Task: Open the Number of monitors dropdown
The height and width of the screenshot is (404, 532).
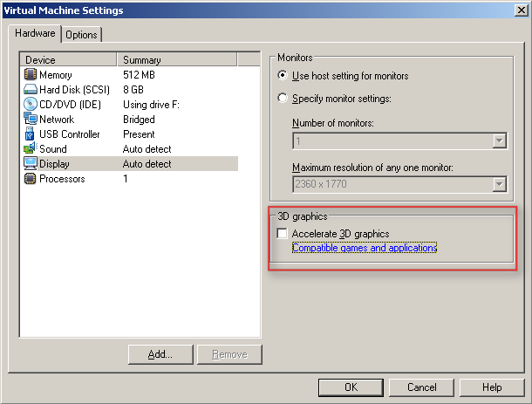Action: pos(500,140)
